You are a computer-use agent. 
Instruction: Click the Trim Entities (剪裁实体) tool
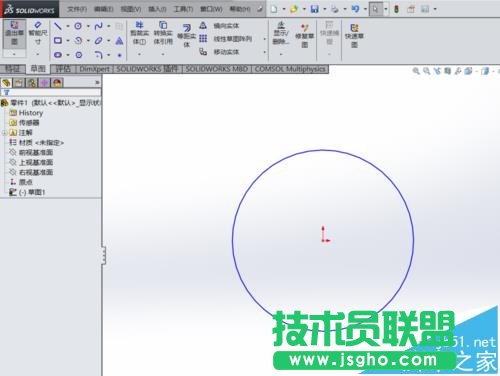tap(139, 33)
